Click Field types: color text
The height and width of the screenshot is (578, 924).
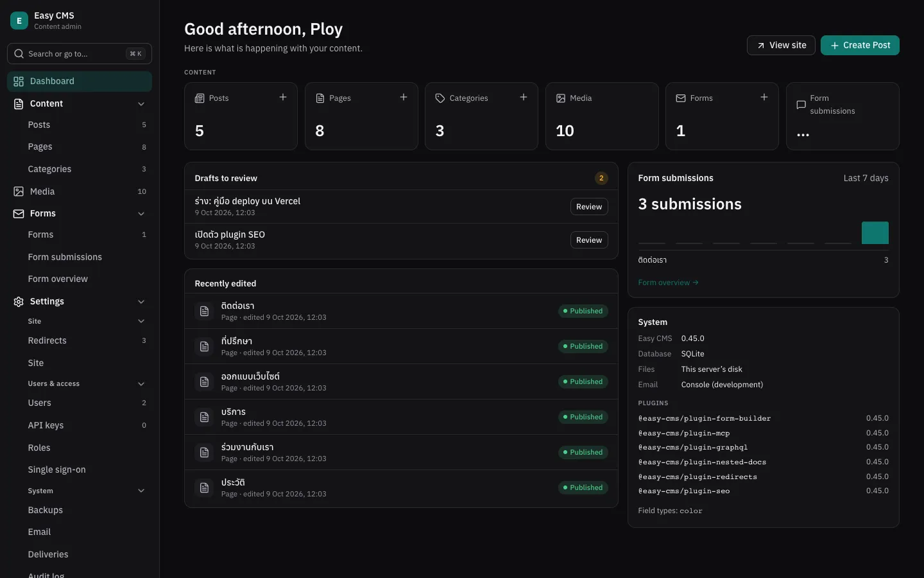tap(670, 511)
